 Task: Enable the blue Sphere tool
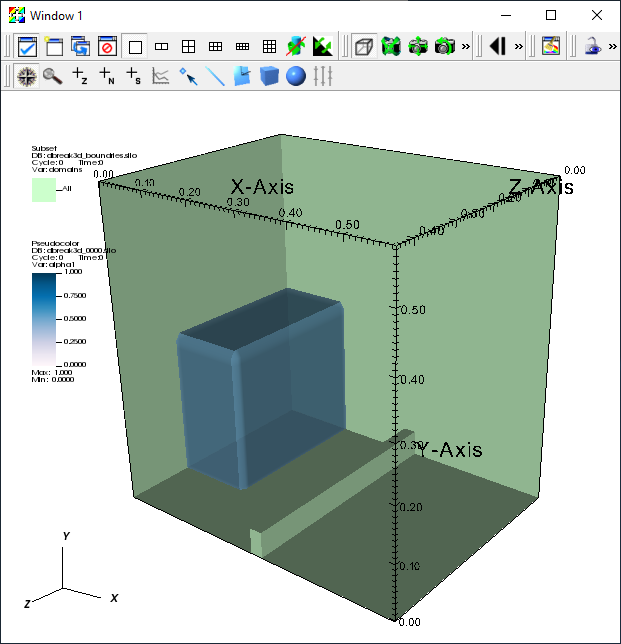point(296,76)
